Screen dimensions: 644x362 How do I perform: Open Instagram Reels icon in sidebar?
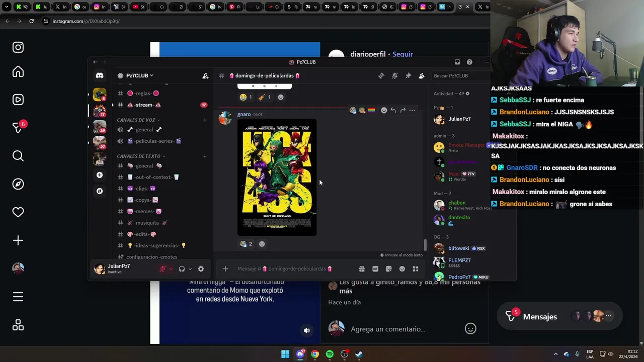(18, 100)
